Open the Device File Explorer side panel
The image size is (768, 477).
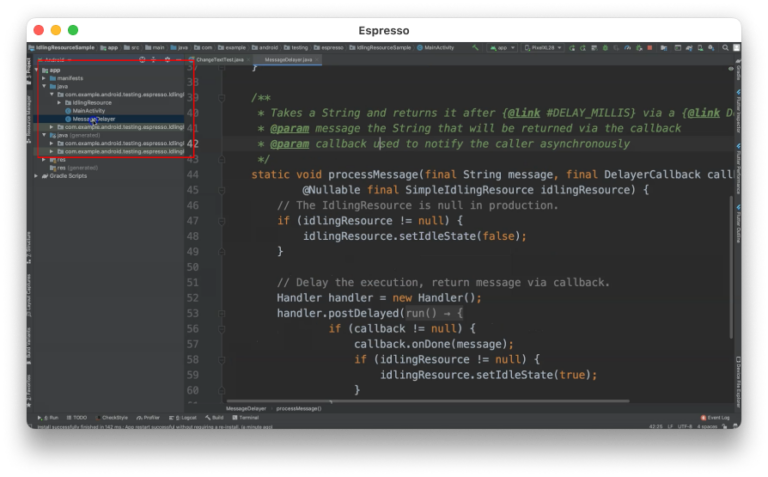[738, 382]
